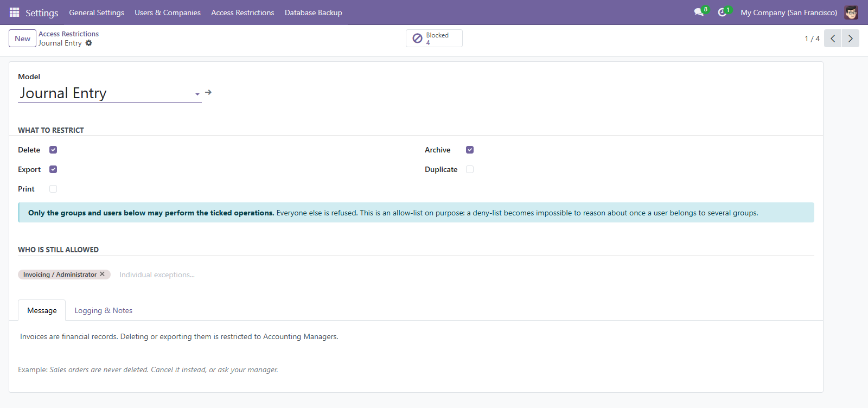This screenshot has height=408, width=868.
Task: Switch to the Logging & Notes tab
Action: click(x=104, y=310)
